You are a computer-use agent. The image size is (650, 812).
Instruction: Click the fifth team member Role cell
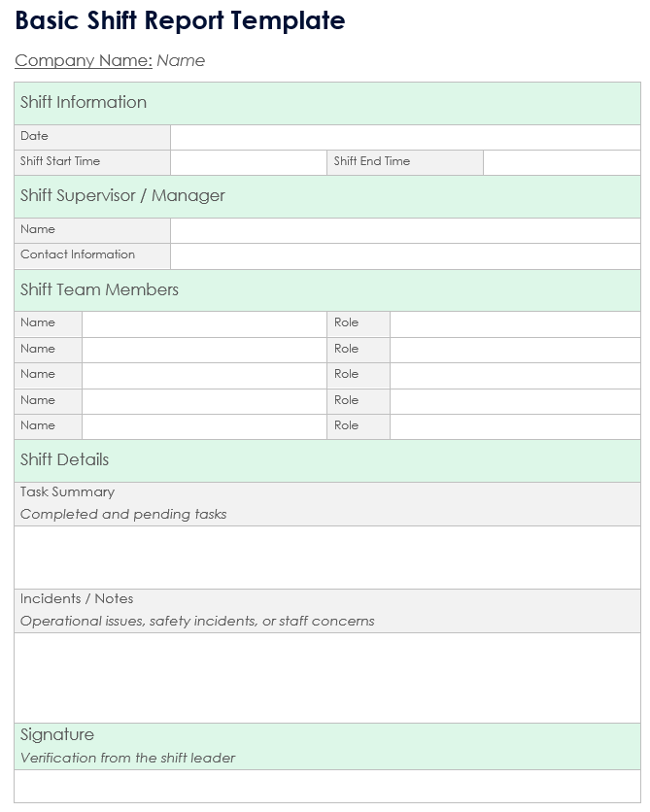point(514,426)
